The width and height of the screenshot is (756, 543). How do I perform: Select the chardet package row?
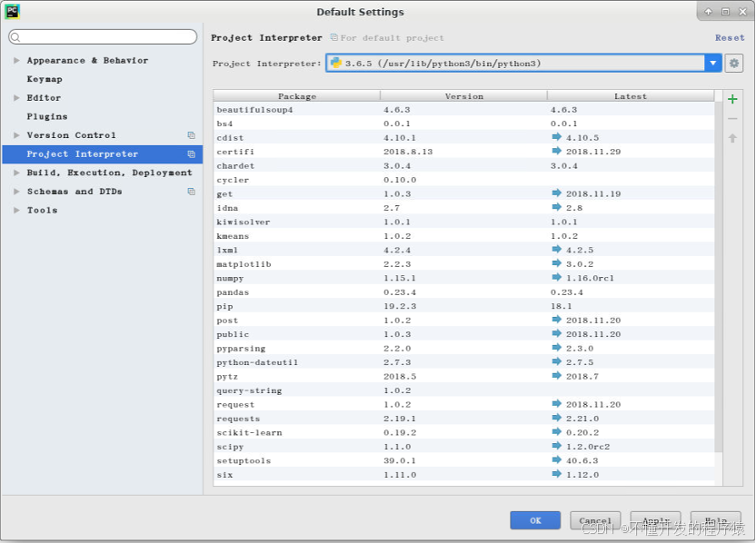click(463, 166)
